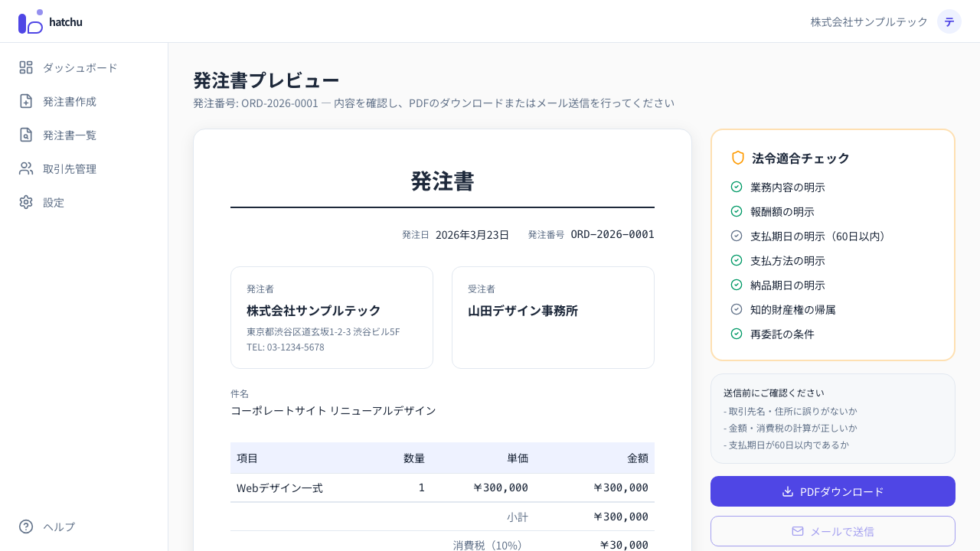Navigate to 取引先管理

[x=84, y=168]
